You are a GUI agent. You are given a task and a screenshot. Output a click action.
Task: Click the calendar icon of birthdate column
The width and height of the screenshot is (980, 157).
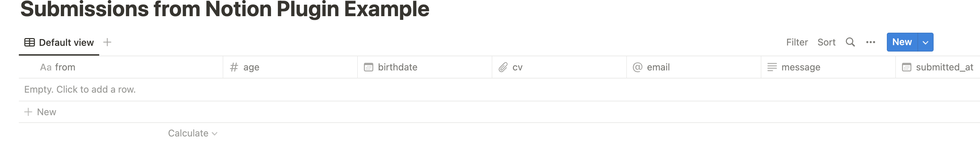point(368,67)
